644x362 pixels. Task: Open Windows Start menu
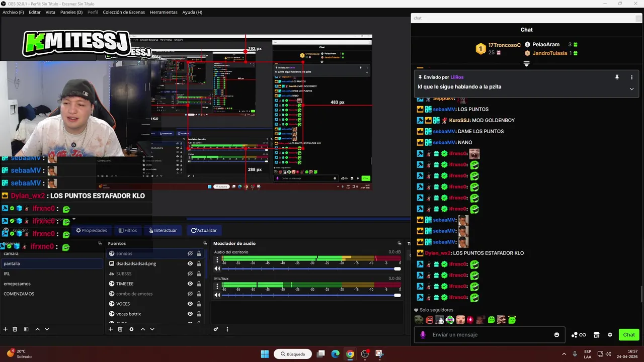tap(265, 354)
